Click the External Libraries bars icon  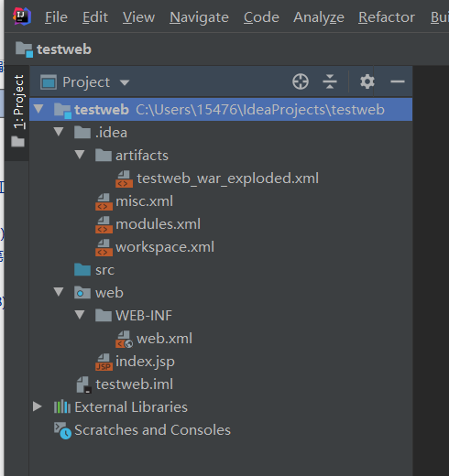click(62, 406)
